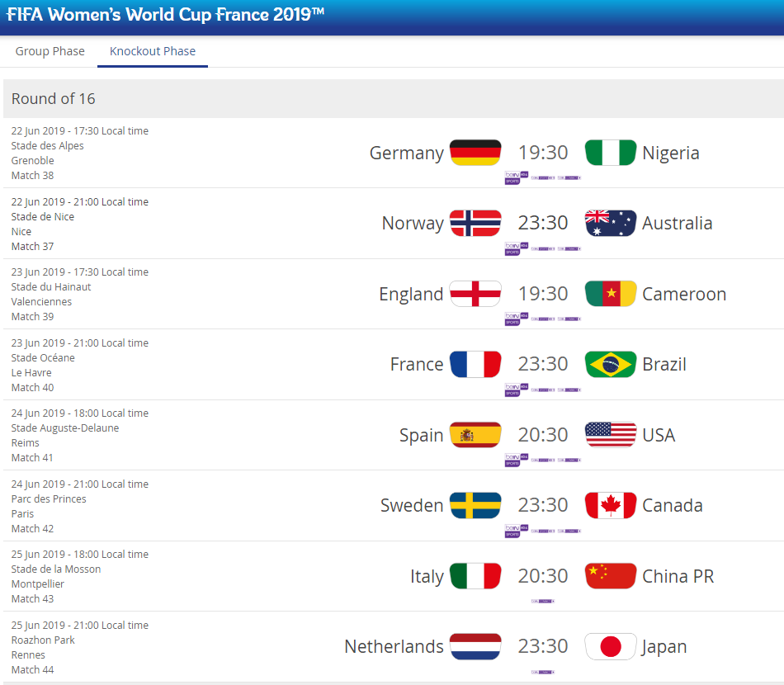784x685 pixels.
Task: Switch to the Group Phase tab
Action: (50, 51)
